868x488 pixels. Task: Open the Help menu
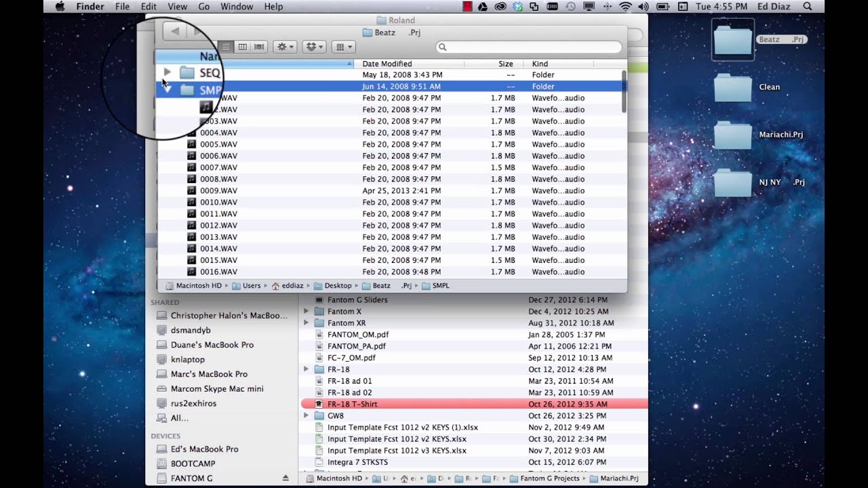coord(273,6)
